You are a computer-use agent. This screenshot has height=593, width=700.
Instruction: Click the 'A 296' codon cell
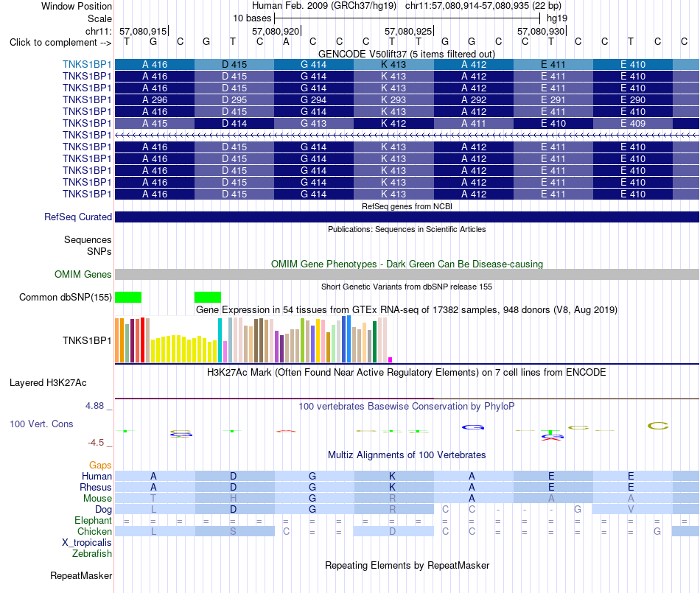(x=155, y=100)
